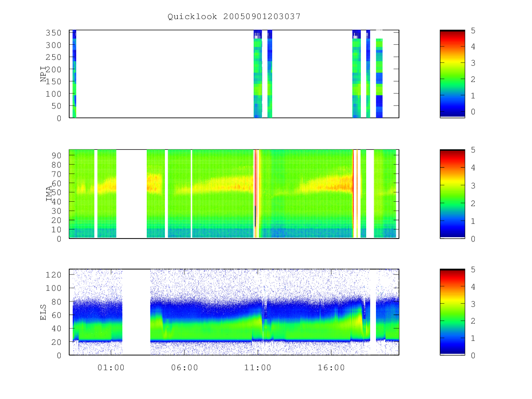Select the NPI axis label
Screen dimensions: 532x399
[44, 74]
